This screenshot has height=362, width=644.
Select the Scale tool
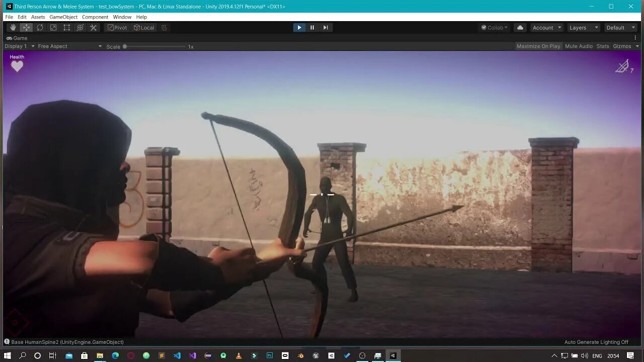(x=53, y=28)
